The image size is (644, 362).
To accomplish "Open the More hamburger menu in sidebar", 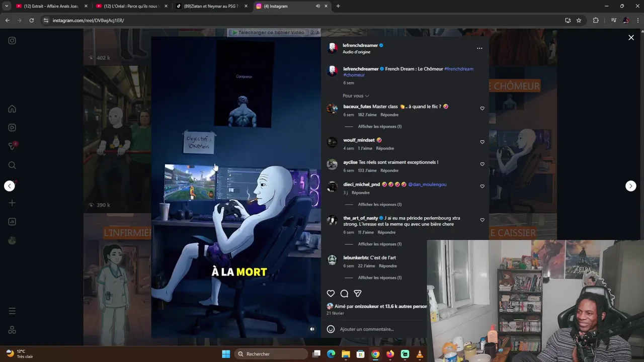I will coord(12,311).
